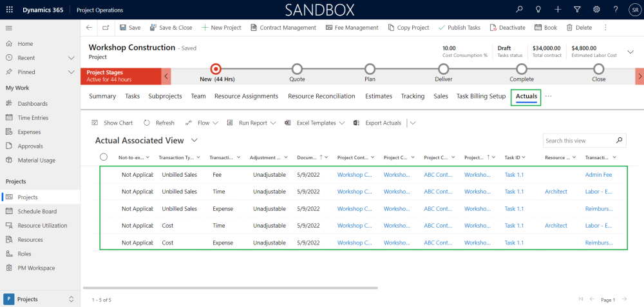Show more tabs ellipsis

pos(548,96)
